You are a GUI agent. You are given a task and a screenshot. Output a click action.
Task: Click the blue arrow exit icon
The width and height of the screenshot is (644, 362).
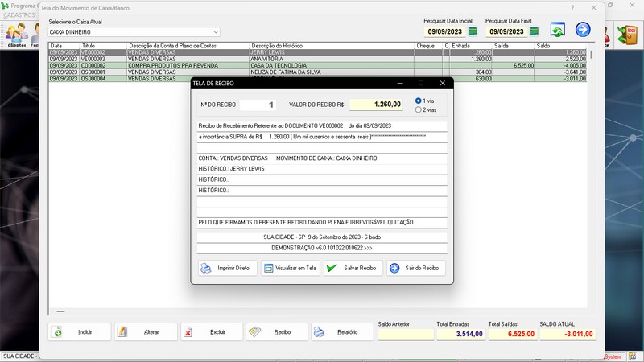pos(583,30)
